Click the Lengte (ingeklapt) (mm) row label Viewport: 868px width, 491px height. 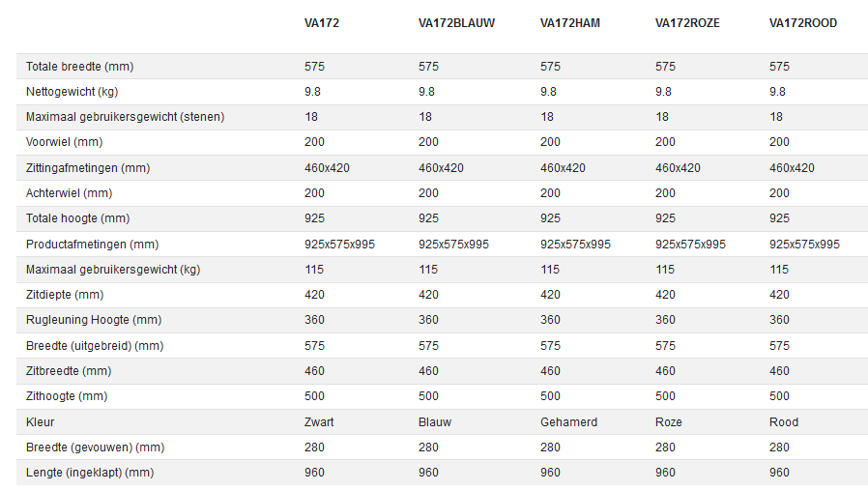tap(90, 473)
